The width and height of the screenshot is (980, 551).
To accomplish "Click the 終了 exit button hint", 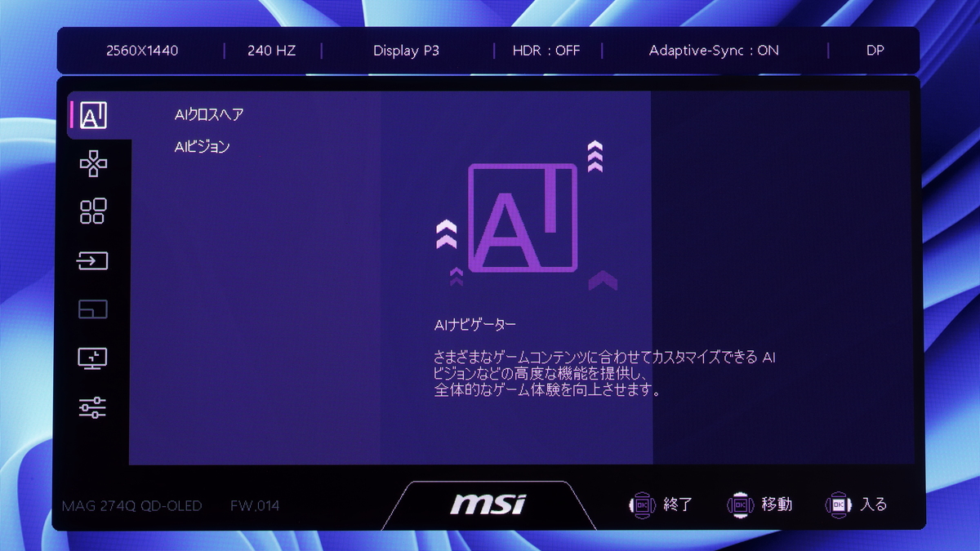I will (x=661, y=504).
